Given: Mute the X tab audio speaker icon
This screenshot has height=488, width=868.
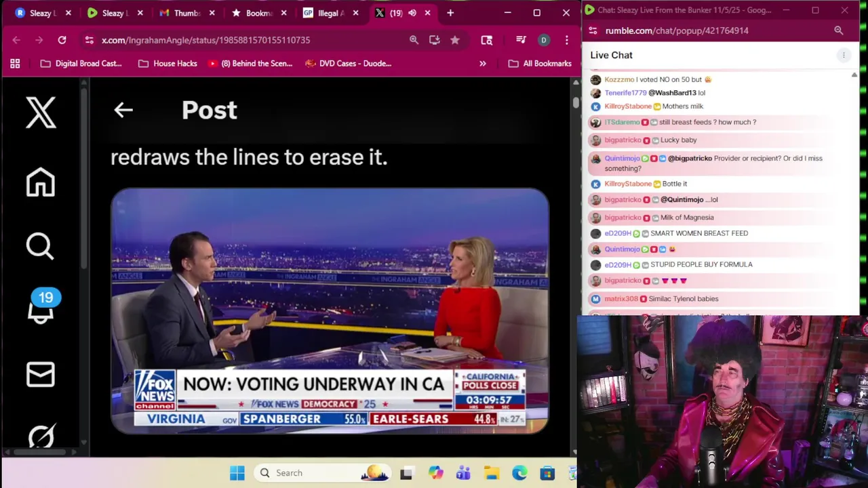Looking at the screenshot, I should pyautogui.click(x=412, y=13).
